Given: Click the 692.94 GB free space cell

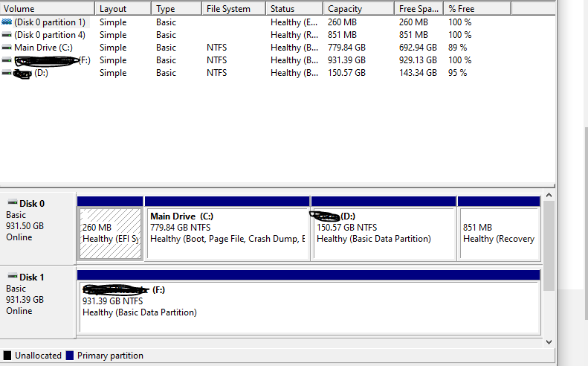Looking at the screenshot, I should tap(418, 48).
